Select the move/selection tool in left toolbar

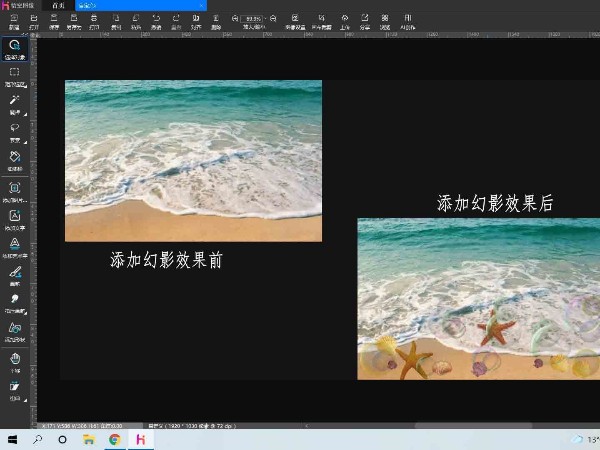pyautogui.click(x=14, y=47)
